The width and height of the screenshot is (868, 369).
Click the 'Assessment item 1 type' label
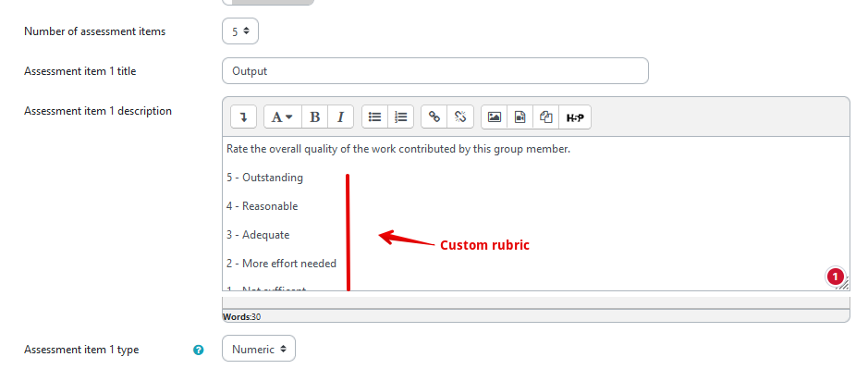(x=81, y=350)
